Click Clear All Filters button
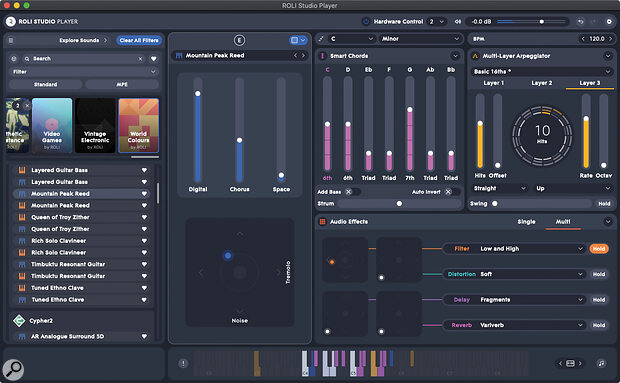 pos(139,40)
